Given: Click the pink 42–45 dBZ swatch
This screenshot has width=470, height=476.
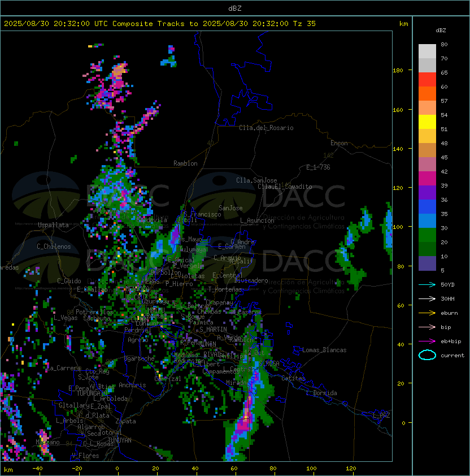Looking at the screenshot, I should coord(427,165).
